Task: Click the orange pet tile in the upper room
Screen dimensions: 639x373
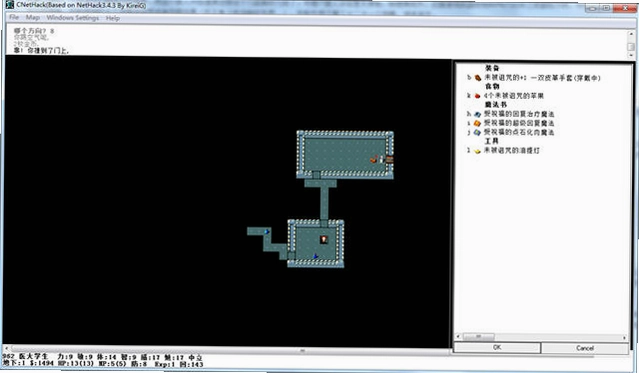Action: pos(373,160)
